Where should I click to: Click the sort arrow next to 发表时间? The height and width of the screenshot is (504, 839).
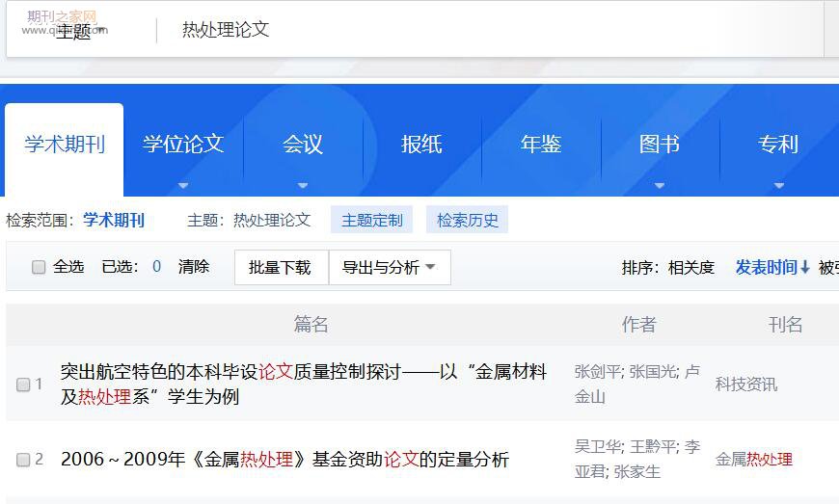click(x=804, y=267)
